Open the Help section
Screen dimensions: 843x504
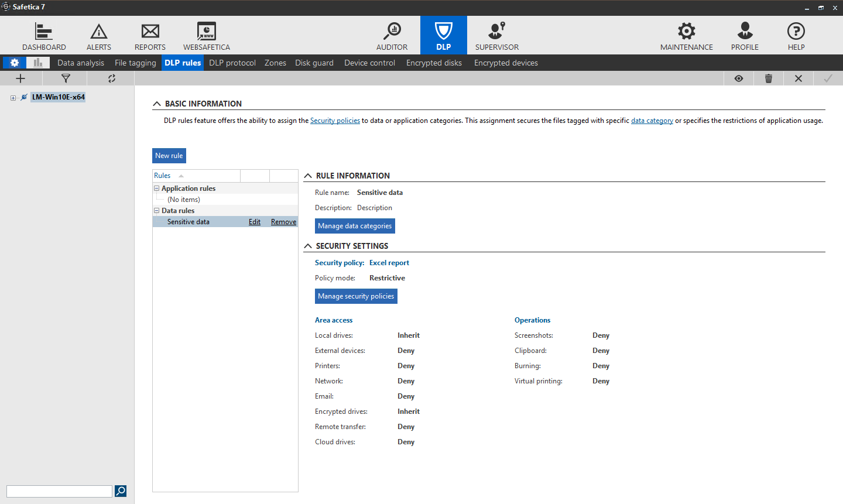point(796,36)
